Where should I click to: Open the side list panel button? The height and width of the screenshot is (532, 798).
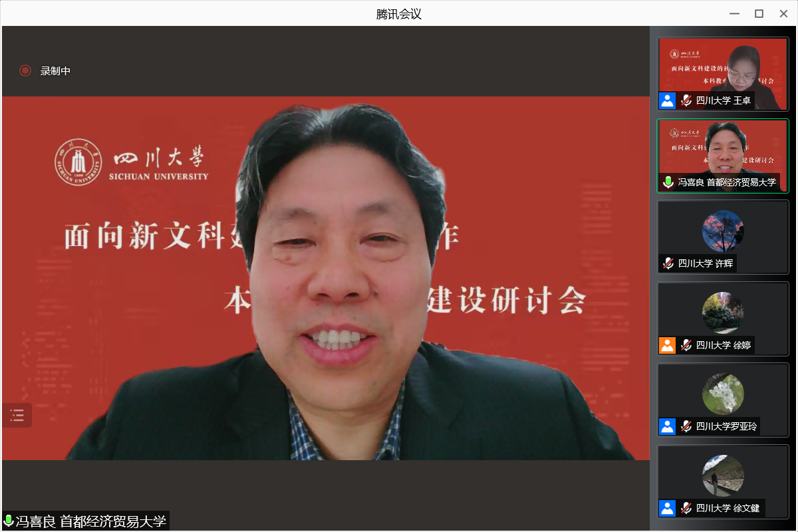point(17,416)
